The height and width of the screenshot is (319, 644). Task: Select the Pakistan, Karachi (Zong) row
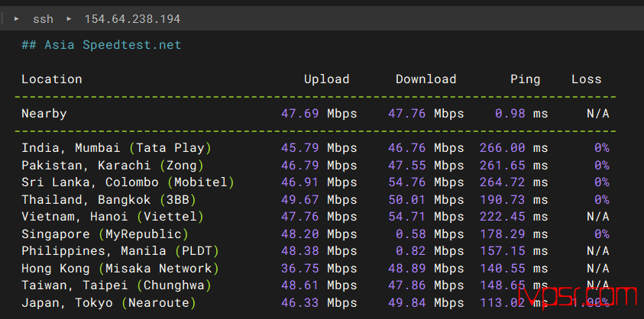(x=315, y=165)
